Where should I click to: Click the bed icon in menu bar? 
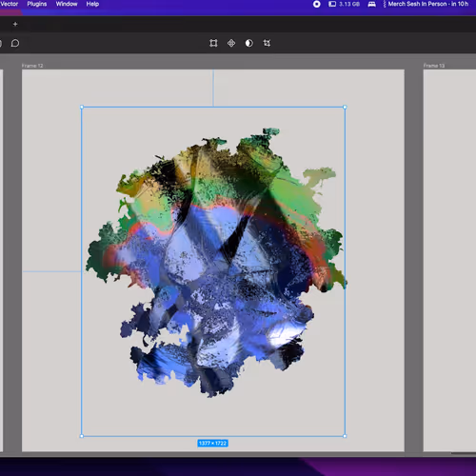point(371,4)
